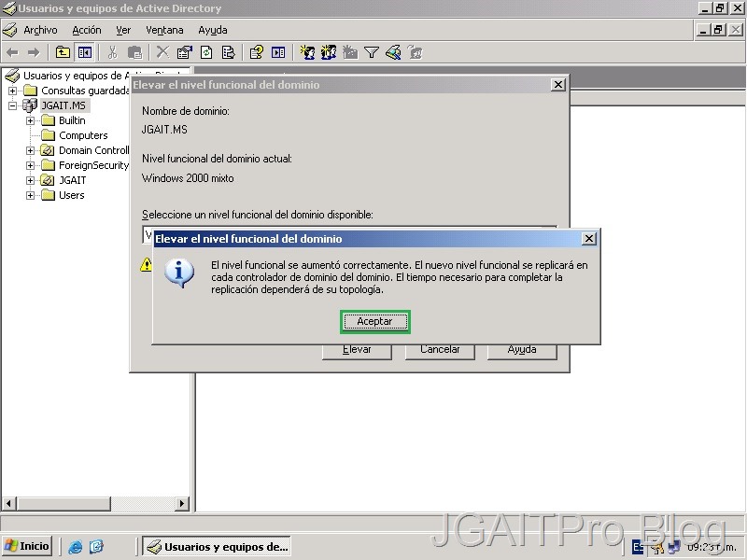Collapse the JGAIT.MS domain node
This screenshot has width=747, height=560.
(x=12, y=105)
